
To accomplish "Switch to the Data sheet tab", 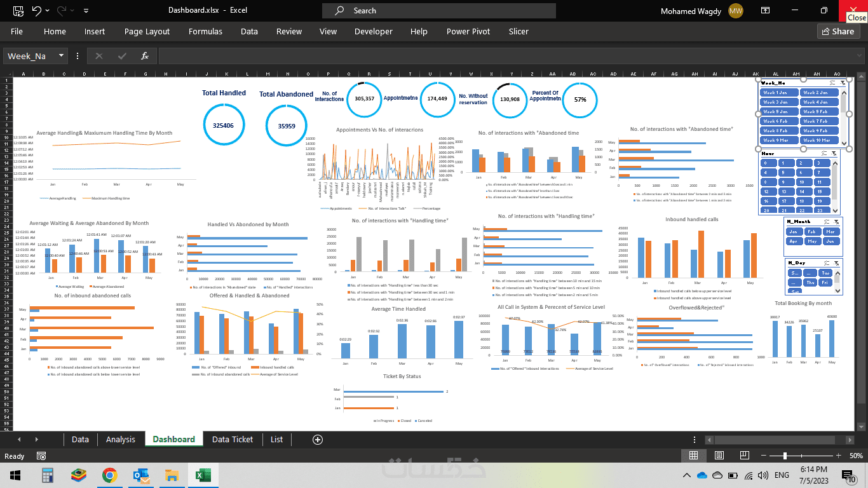I will click(80, 439).
